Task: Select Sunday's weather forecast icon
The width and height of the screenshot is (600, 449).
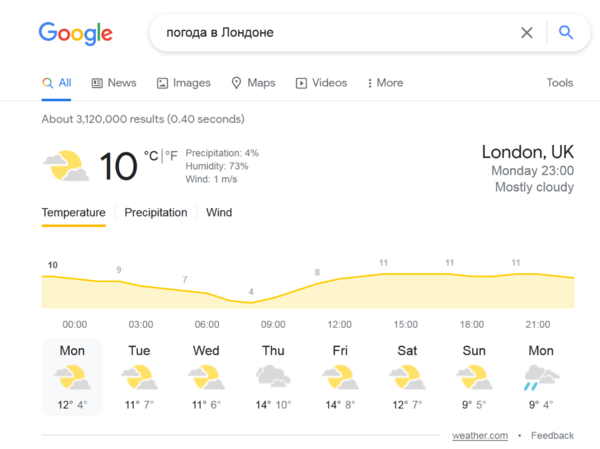Action: pos(474,377)
